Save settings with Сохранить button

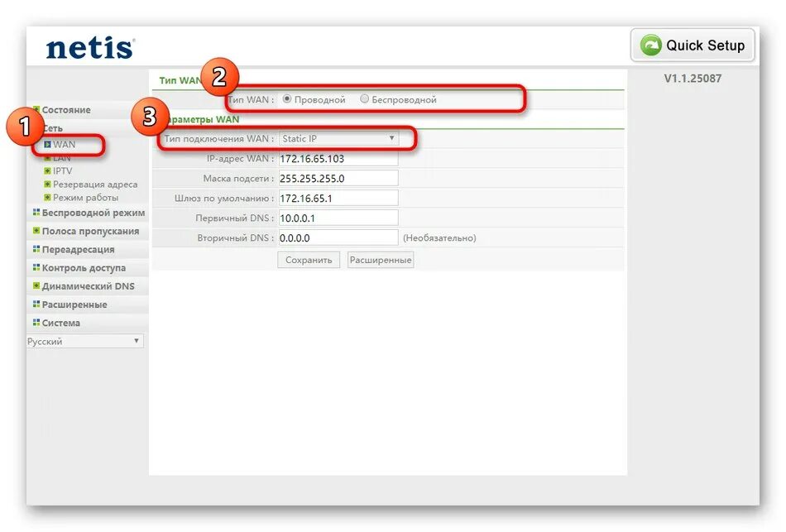coord(309,260)
